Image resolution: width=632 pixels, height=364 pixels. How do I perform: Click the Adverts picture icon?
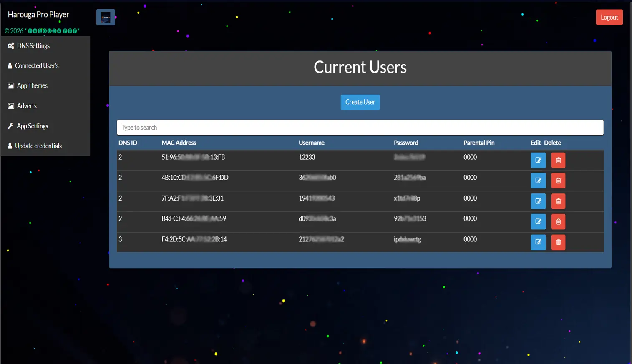pyautogui.click(x=11, y=106)
